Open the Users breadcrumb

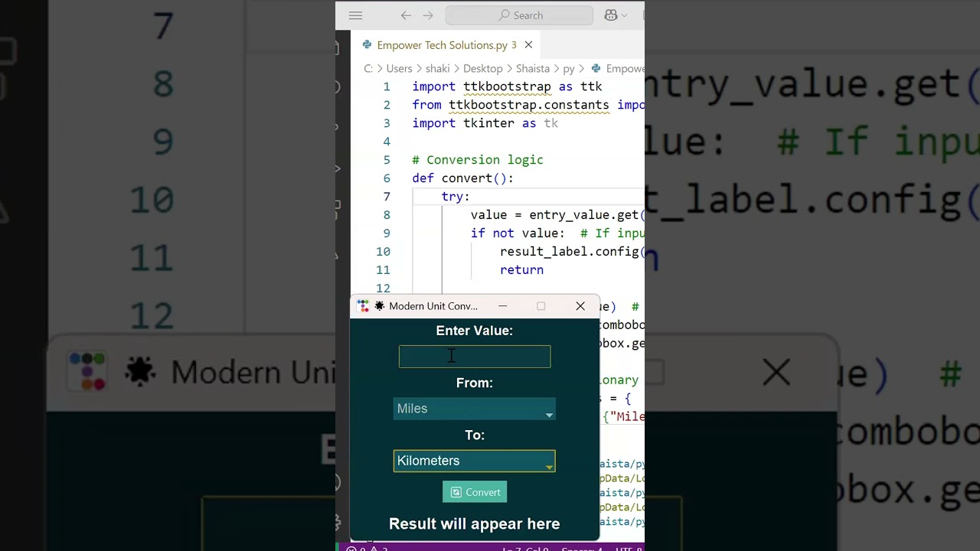(399, 69)
